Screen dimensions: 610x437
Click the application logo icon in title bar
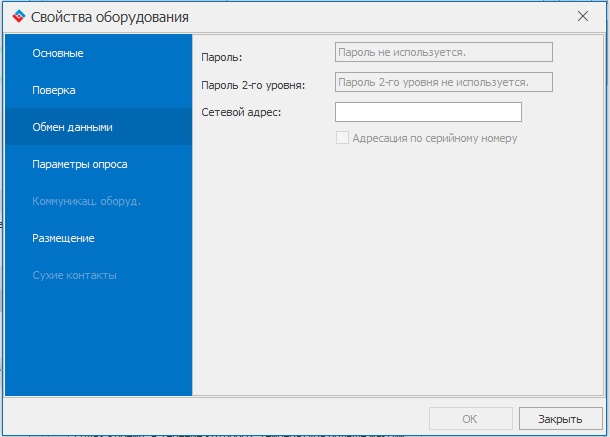(x=19, y=17)
